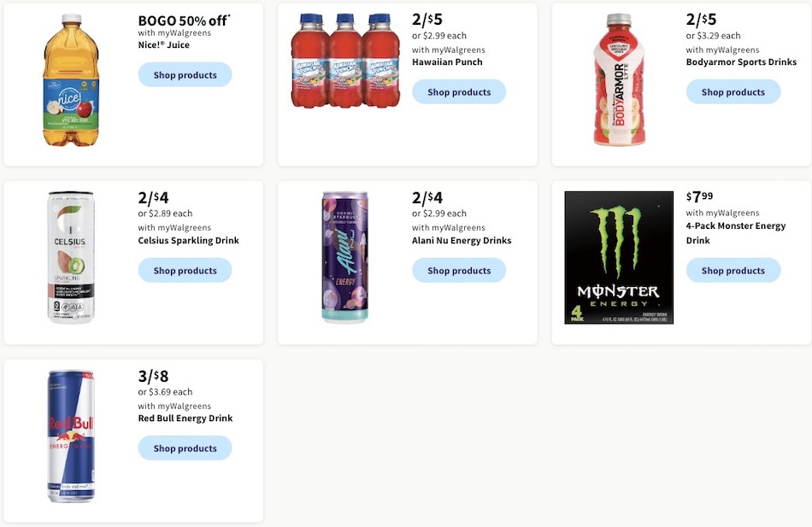Click the Alani Nu can image

coord(344,255)
